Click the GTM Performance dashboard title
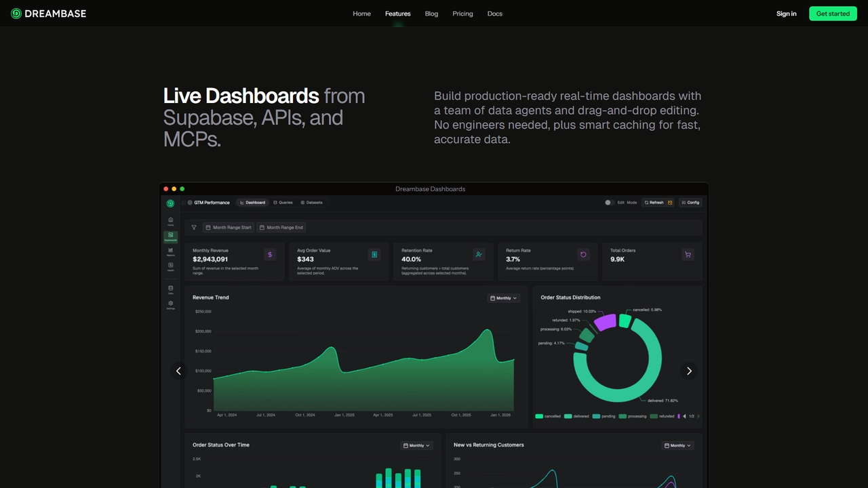The height and width of the screenshot is (488, 868). click(x=212, y=203)
